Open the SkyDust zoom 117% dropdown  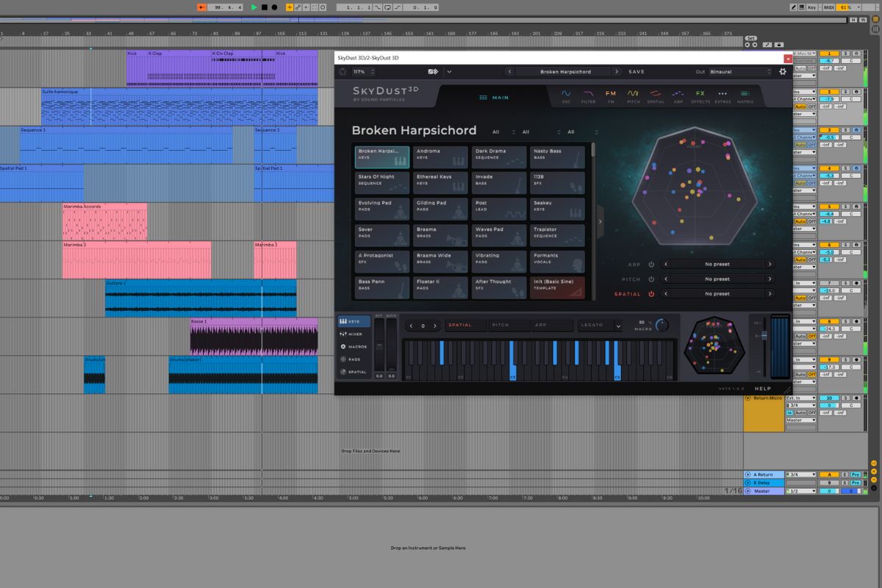[x=364, y=71]
